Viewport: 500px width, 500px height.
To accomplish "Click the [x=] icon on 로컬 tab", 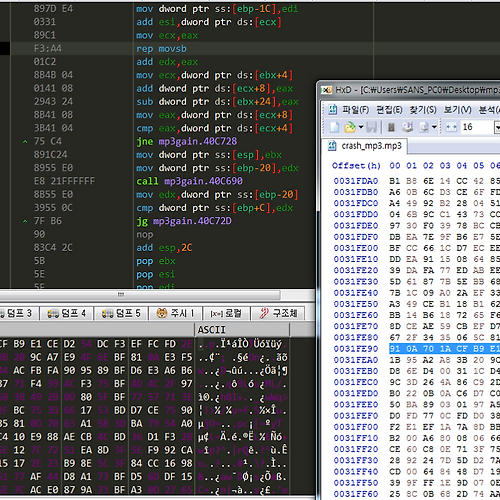I will click(x=217, y=314).
